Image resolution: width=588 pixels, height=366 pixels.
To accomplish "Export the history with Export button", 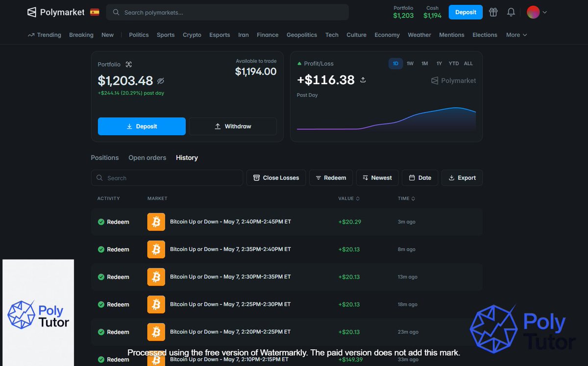I will click(462, 178).
